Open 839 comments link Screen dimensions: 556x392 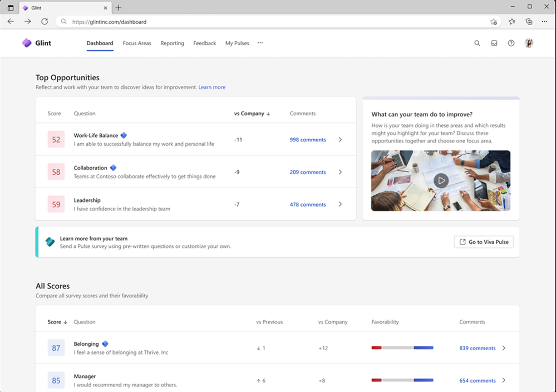478,348
